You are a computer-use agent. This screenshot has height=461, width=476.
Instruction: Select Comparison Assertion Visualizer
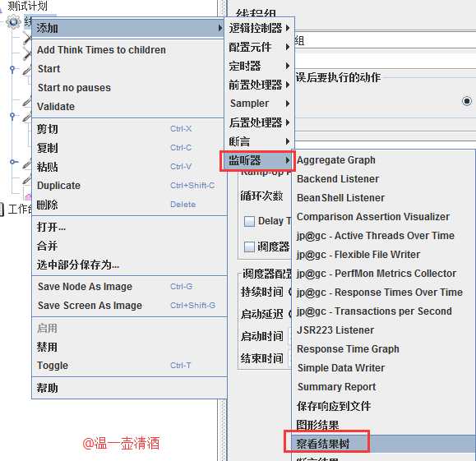tap(383, 217)
